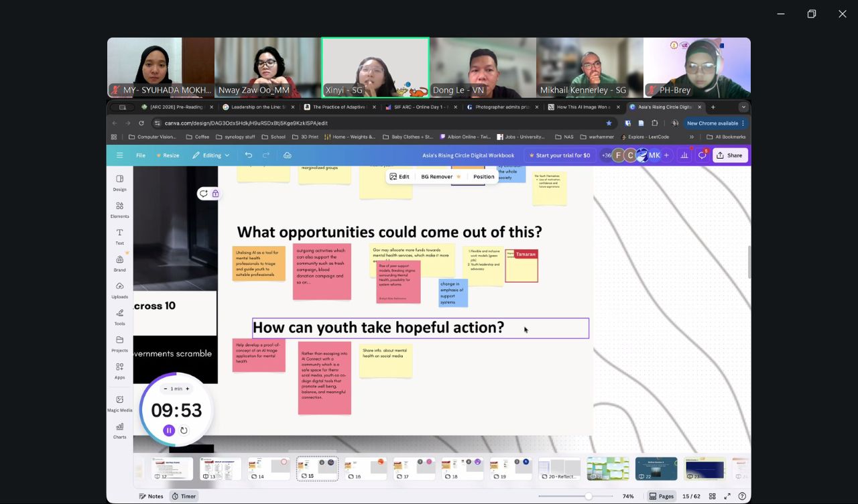Click the Chrome address bar URL

coord(245,123)
